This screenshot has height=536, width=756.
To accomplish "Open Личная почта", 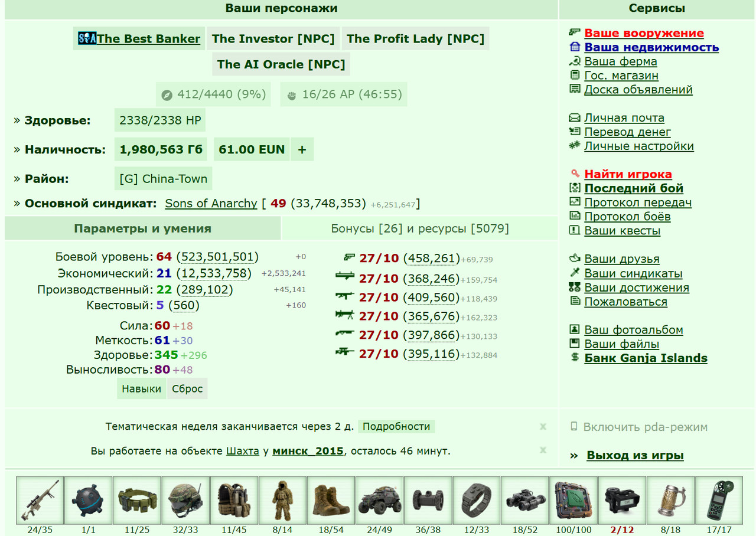I will pyautogui.click(x=624, y=118).
